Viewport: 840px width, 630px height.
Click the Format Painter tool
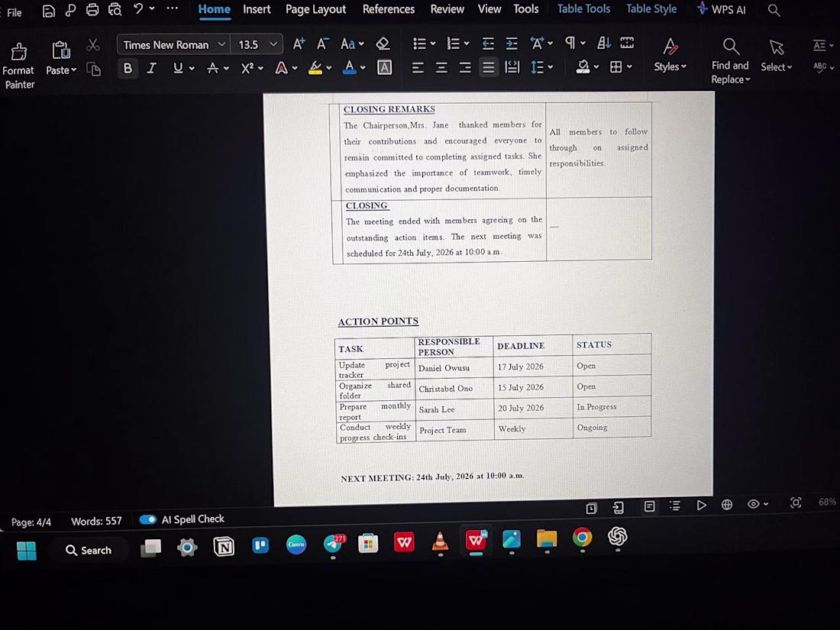pos(19,66)
